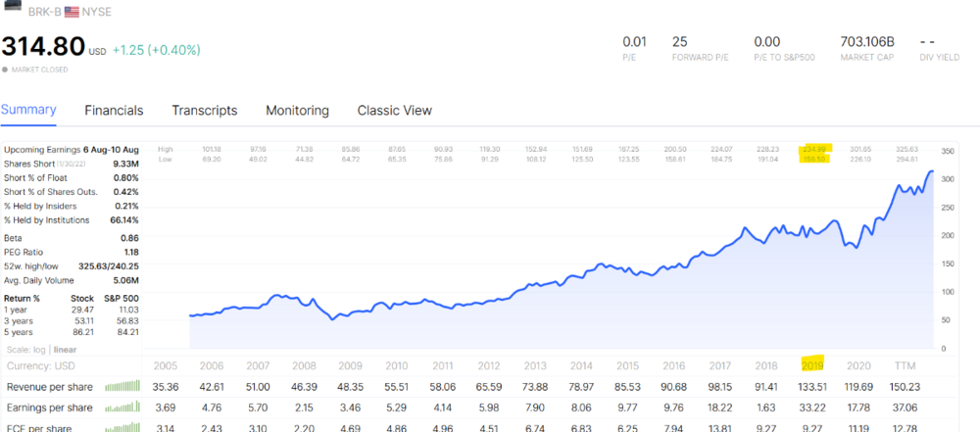Open the Earnings per share mini bar chart
The height and width of the screenshot is (432, 980).
pos(122,408)
